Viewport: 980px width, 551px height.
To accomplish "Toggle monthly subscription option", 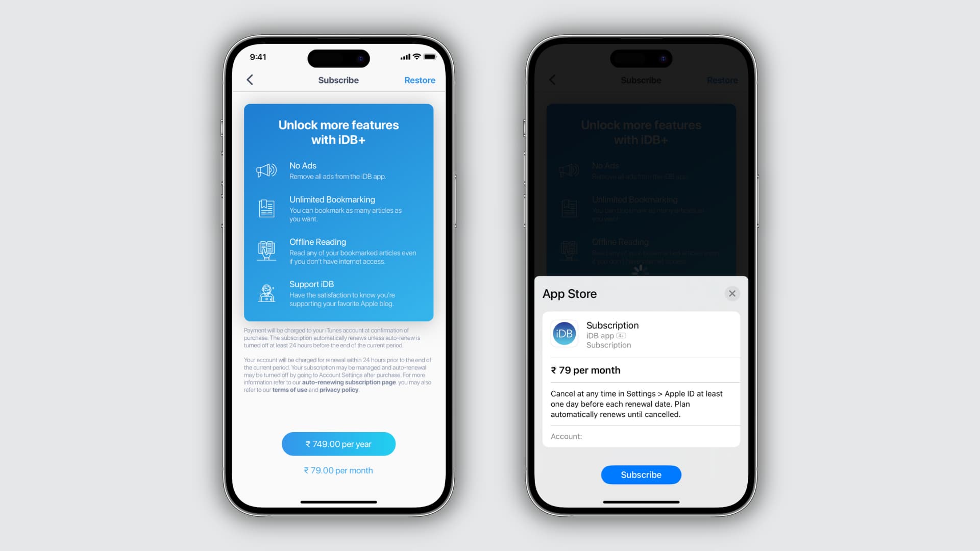I will click(x=338, y=470).
